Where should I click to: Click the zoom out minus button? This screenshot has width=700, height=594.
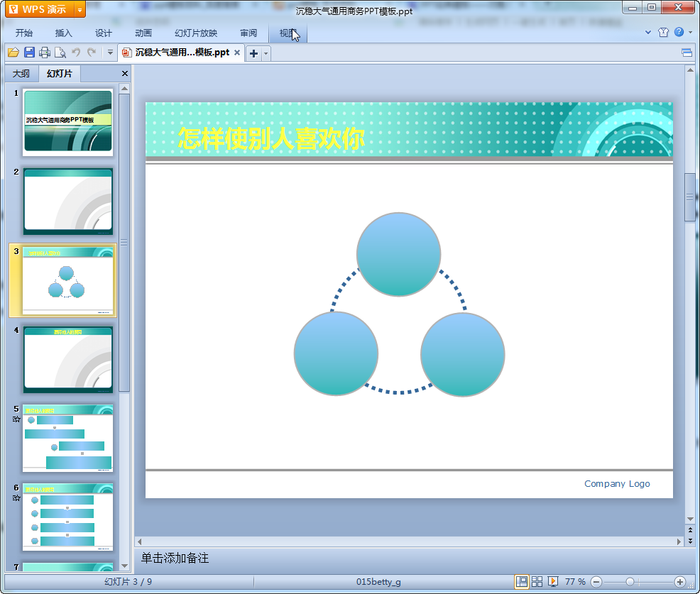coord(596,582)
